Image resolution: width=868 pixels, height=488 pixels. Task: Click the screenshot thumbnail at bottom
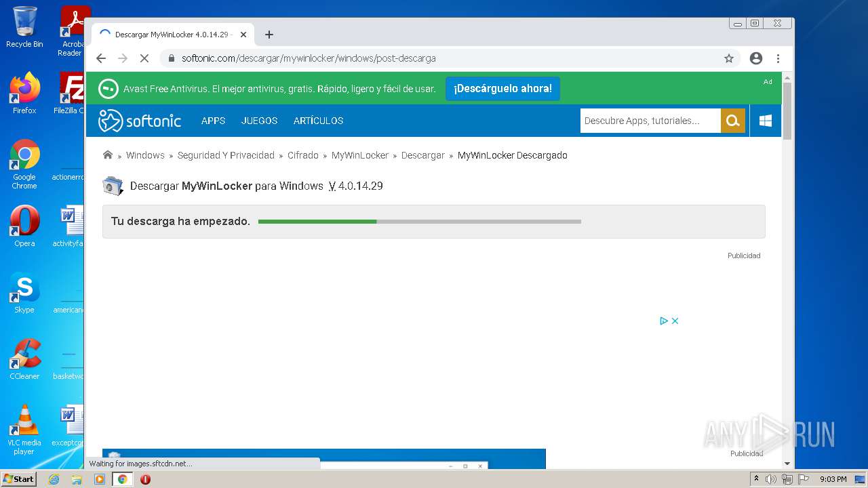pyautogui.click(x=323, y=459)
